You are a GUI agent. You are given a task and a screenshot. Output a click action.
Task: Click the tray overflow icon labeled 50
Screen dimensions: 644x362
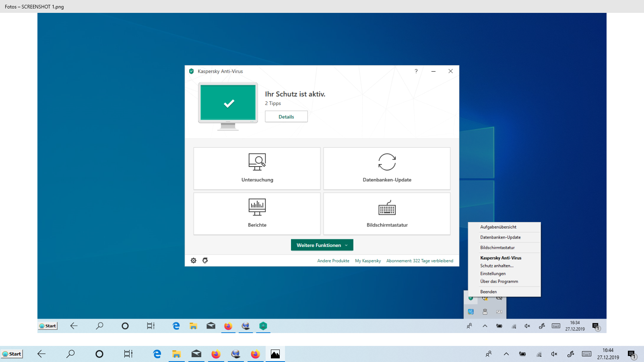coord(499,312)
